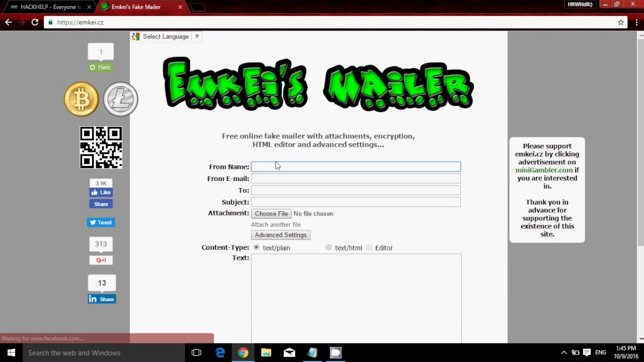Click the Litecoin donation coin icon
644x362 pixels.
(x=121, y=99)
